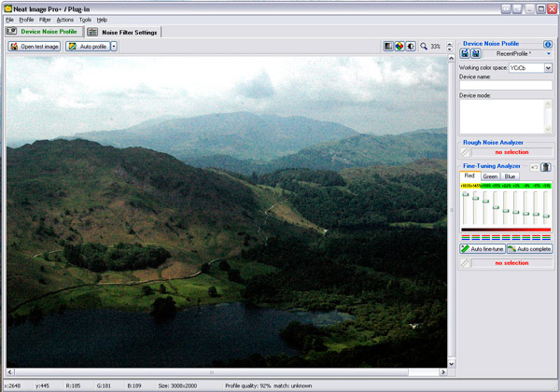This screenshot has height=392, width=560.
Task: Click the Neat Image app icon in title bar
Action: pos(7,8)
